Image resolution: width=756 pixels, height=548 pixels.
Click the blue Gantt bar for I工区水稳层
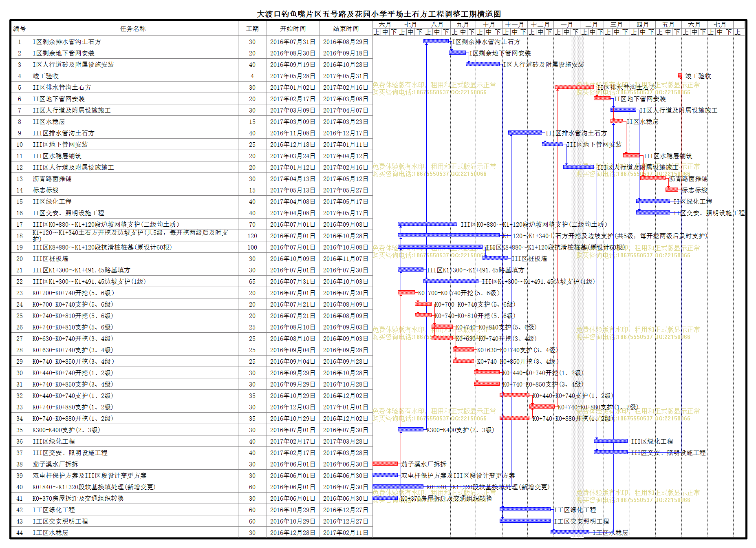[x=570, y=532]
